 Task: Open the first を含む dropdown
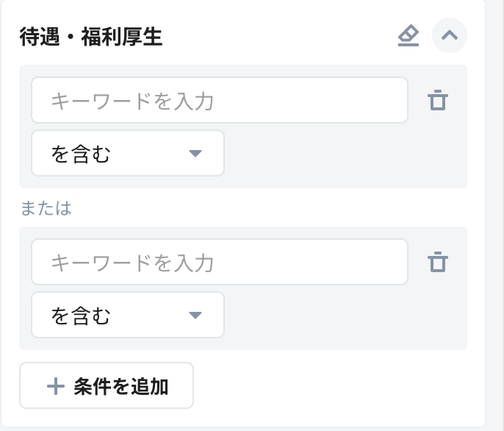[x=127, y=153]
